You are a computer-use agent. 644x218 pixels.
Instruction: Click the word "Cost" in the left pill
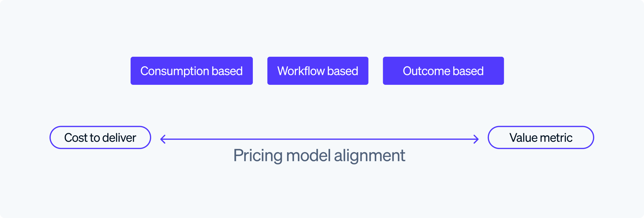pyautogui.click(x=76, y=138)
